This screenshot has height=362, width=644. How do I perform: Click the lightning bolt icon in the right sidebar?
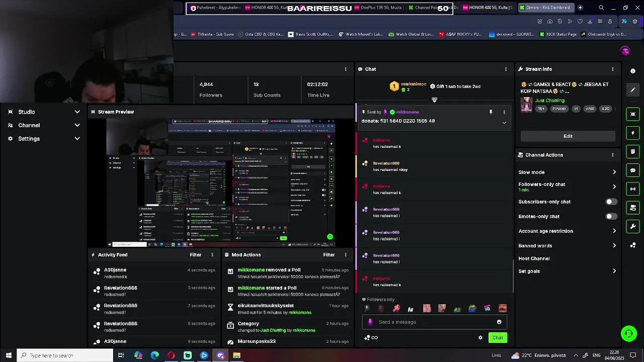click(x=633, y=133)
